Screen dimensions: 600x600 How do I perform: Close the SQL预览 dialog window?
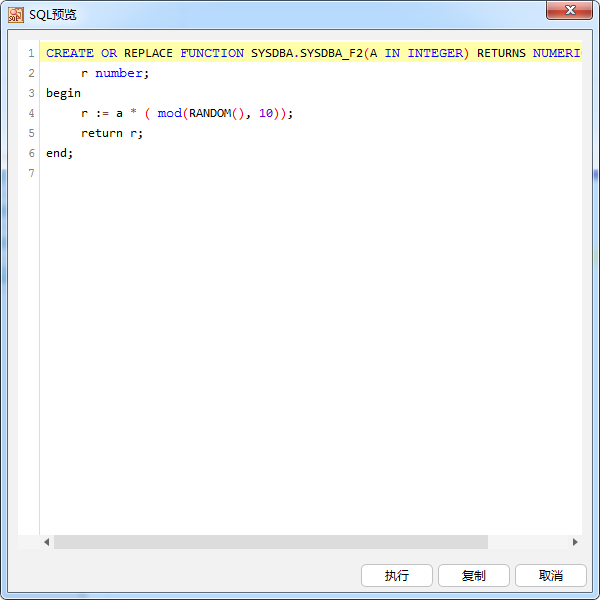coord(569,10)
